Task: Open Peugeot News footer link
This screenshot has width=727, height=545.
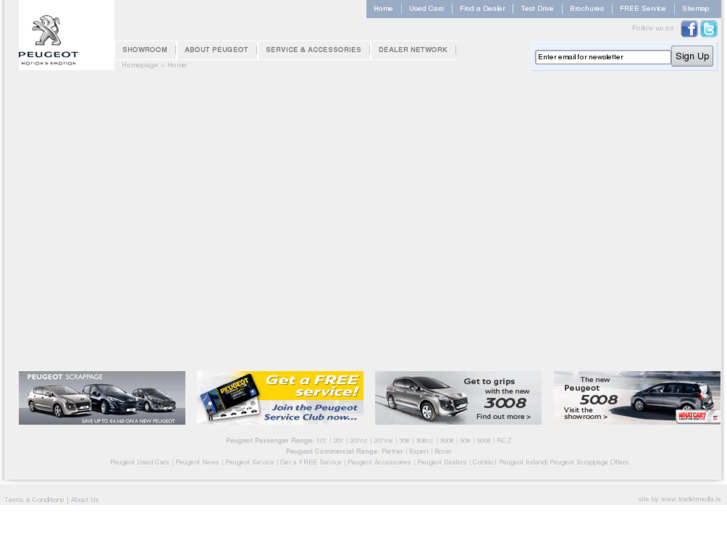Action: click(197, 462)
